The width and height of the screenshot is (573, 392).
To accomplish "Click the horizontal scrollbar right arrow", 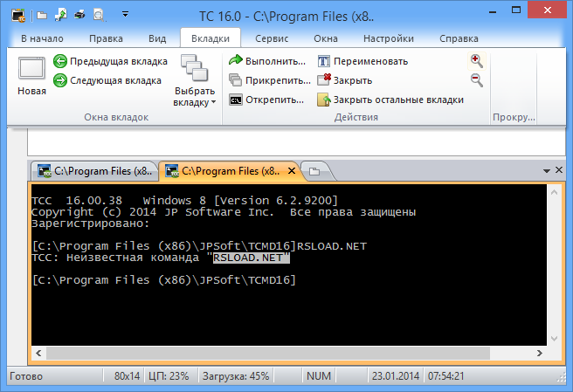I will 540,353.
